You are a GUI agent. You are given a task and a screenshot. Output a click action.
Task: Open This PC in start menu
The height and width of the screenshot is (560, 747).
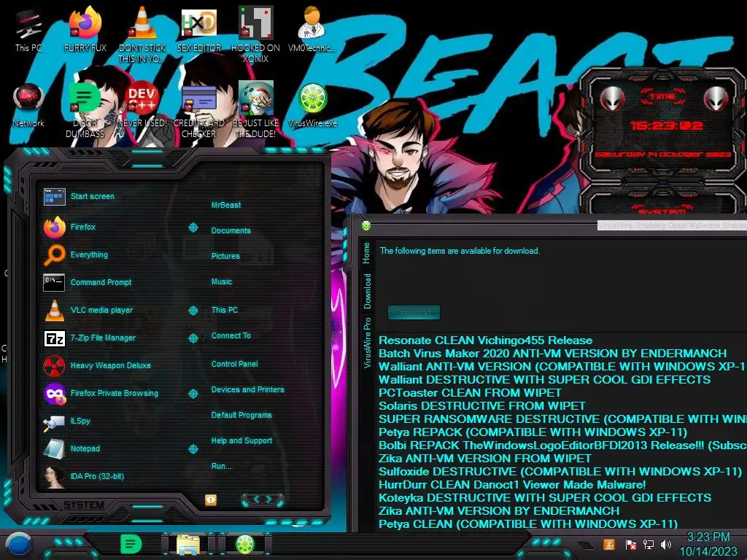225,310
